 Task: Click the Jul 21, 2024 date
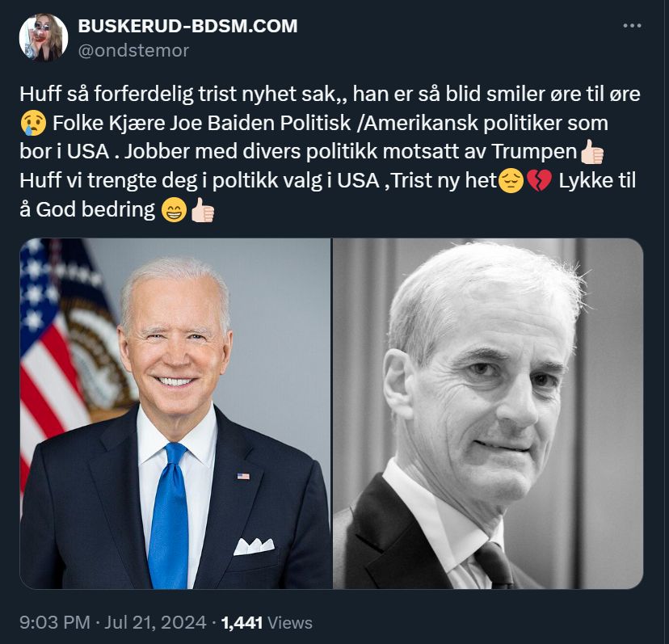pyautogui.click(x=155, y=623)
